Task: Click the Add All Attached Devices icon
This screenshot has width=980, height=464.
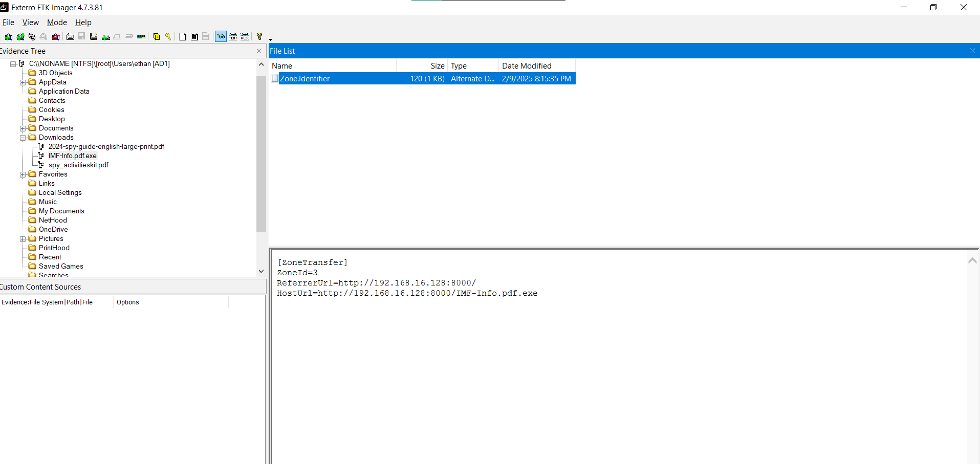Action: pyautogui.click(x=20, y=36)
